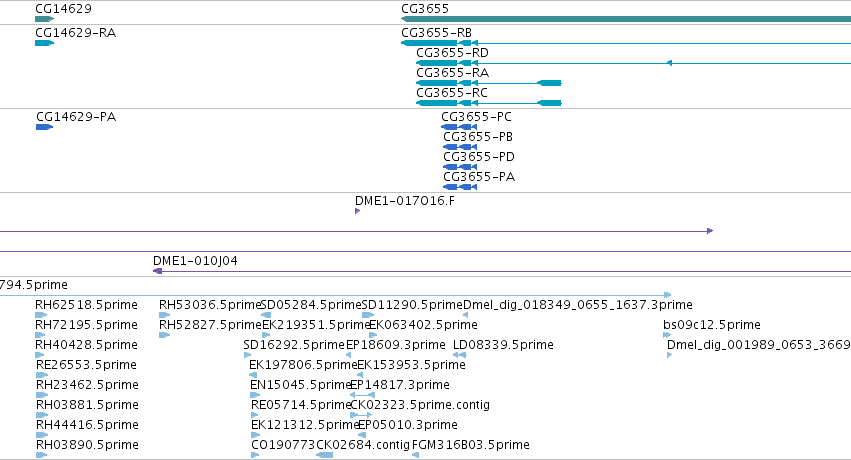Select the CG3655 gene bar
This screenshot has height=460, width=851.
[626, 19]
